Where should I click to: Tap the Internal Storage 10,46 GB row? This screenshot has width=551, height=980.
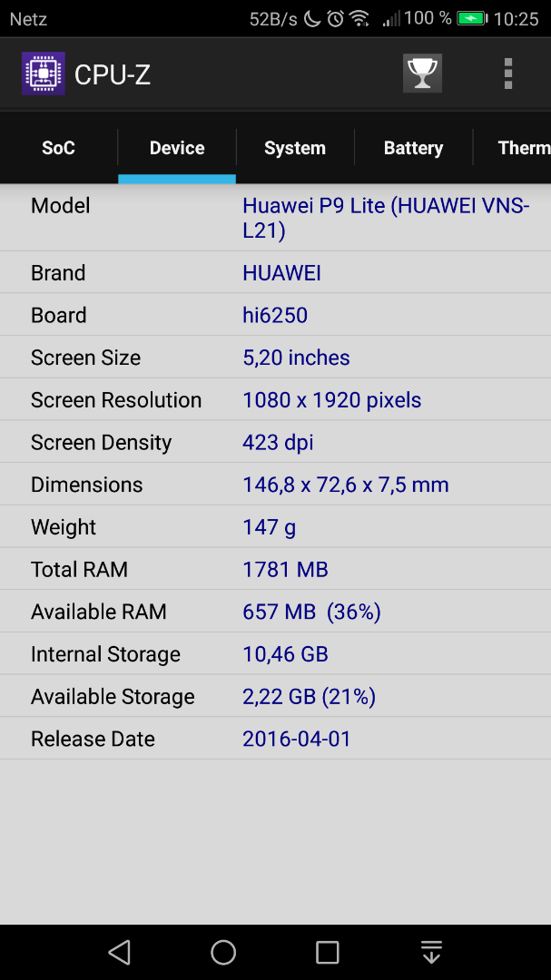pyautogui.click(x=275, y=653)
